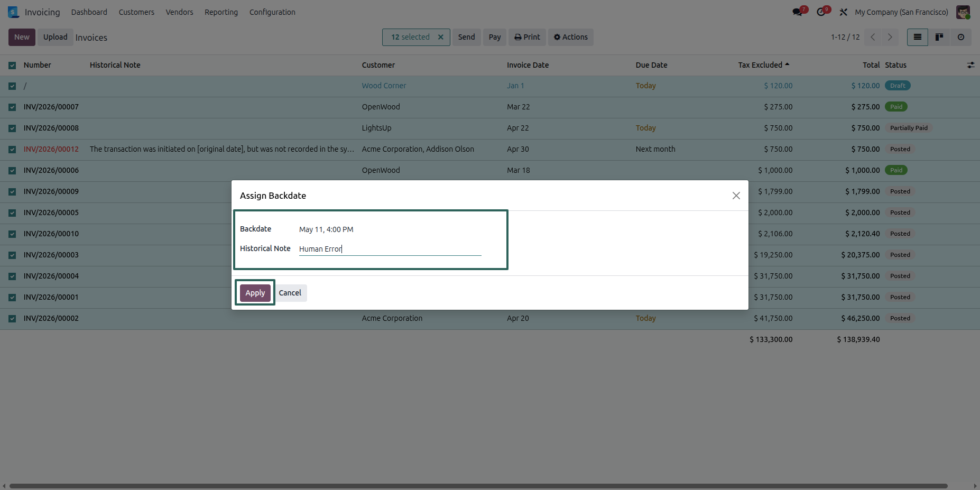Switch to activity view
Viewport: 980px width, 490px height.
tap(961, 37)
